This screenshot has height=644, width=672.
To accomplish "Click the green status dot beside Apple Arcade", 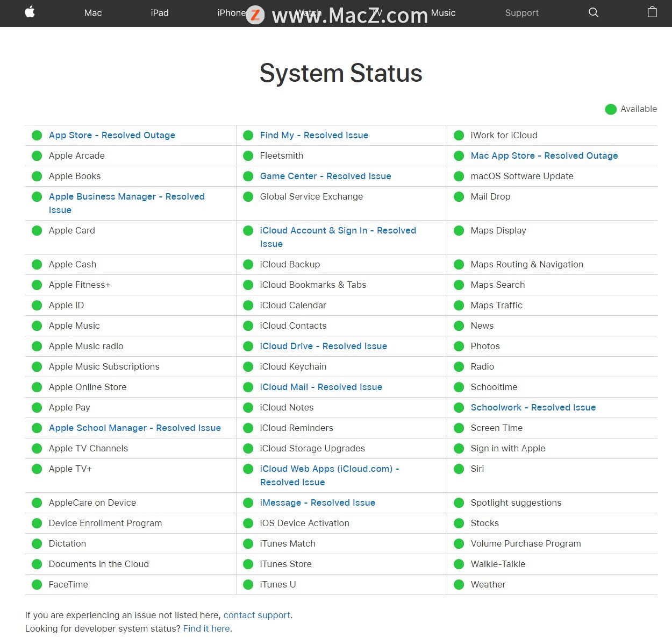I will (37, 156).
